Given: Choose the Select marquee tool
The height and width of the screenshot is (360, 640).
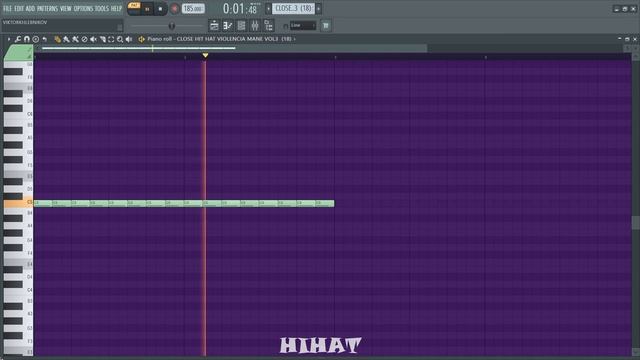Looking at the screenshot, I should (111, 39).
